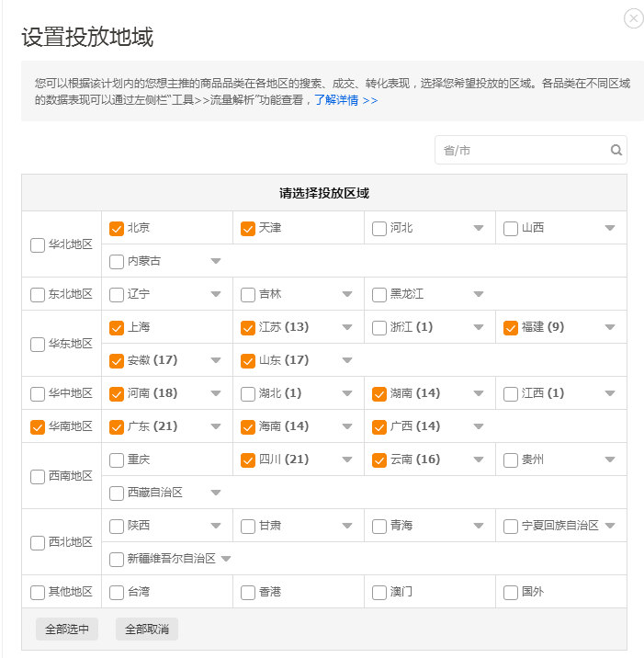Screen dimensions: 644x658
Task: Open the 河北 dropdown arrow
Action: (x=479, y=229)
